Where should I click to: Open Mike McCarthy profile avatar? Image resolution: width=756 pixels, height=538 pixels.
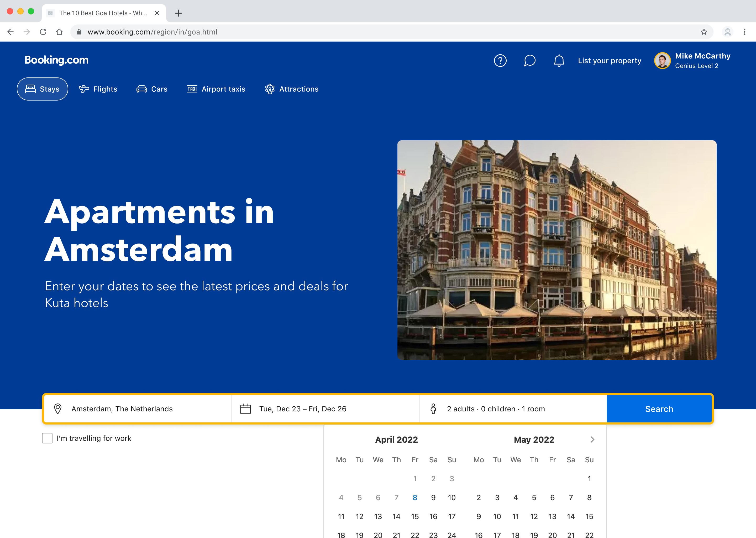click(x=662, y=61)
